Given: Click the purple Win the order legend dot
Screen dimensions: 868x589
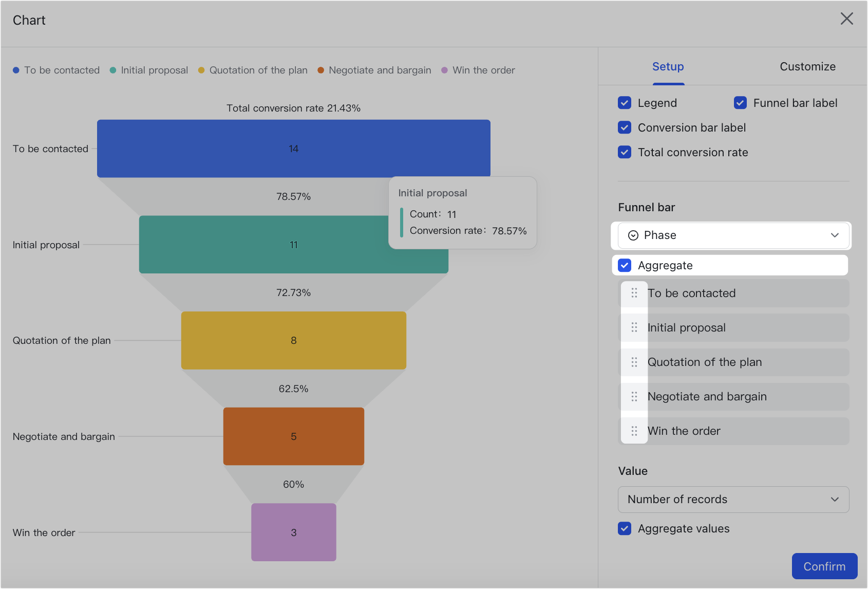Looking at the screenshot, I should [x=445, y=70].
